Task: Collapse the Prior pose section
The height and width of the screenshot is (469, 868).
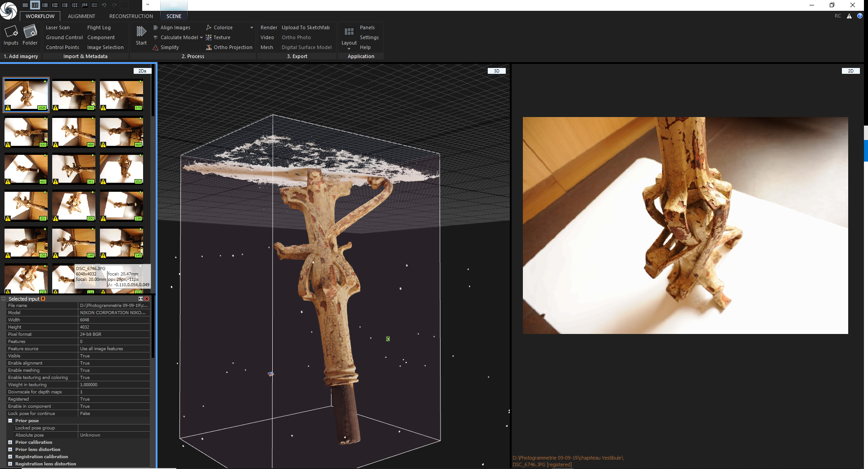Action: [x=10, y=421]
